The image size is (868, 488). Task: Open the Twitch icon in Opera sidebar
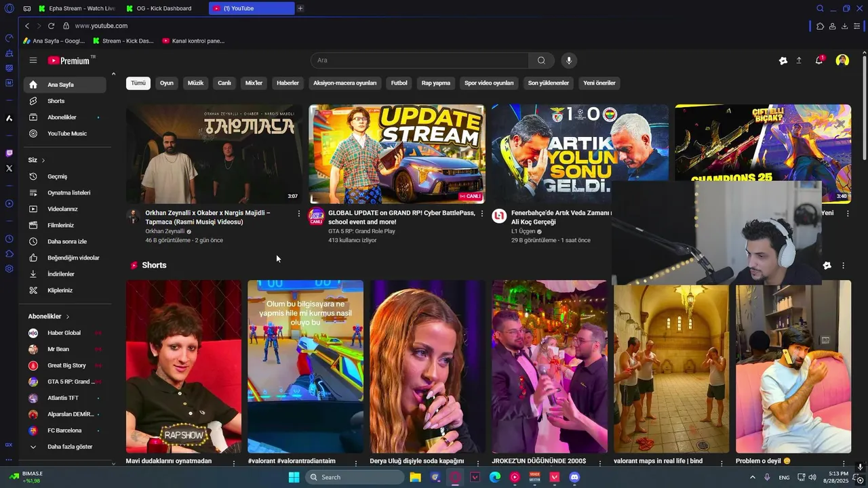(x=9, y=154)
